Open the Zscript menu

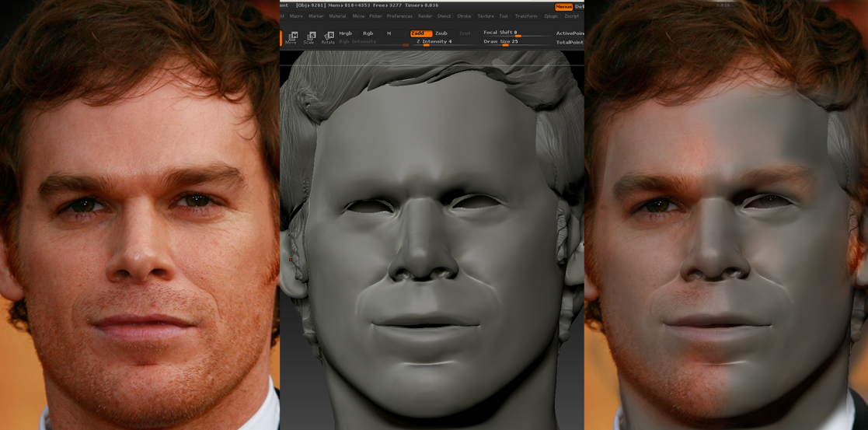(571, 16)
